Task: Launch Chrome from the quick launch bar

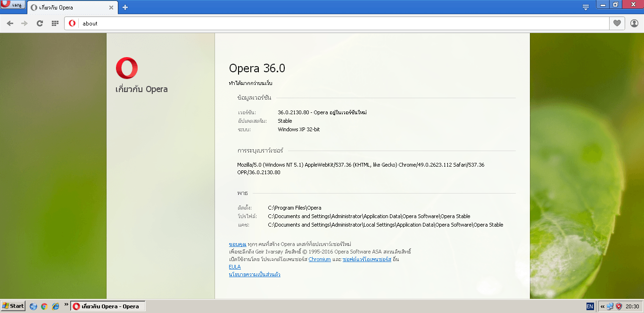Action: point(44,306)
